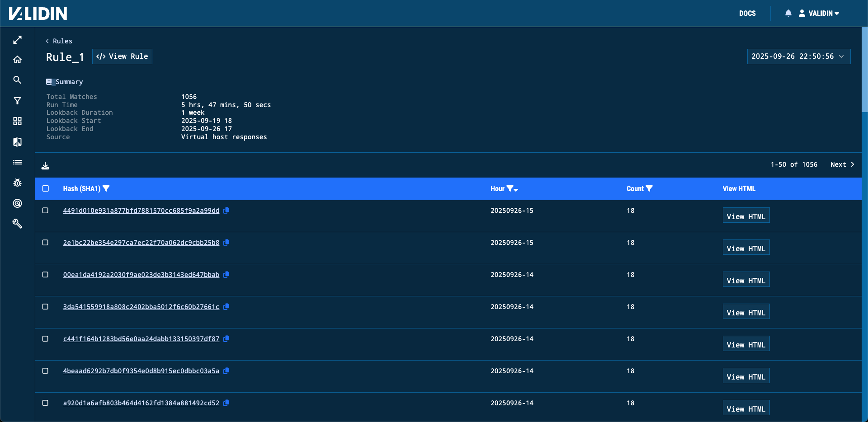Open the run timestamp dropdown 2025-09-26 22:50:56
This screenshot has width=868, height=422.
tap(798, 56)
